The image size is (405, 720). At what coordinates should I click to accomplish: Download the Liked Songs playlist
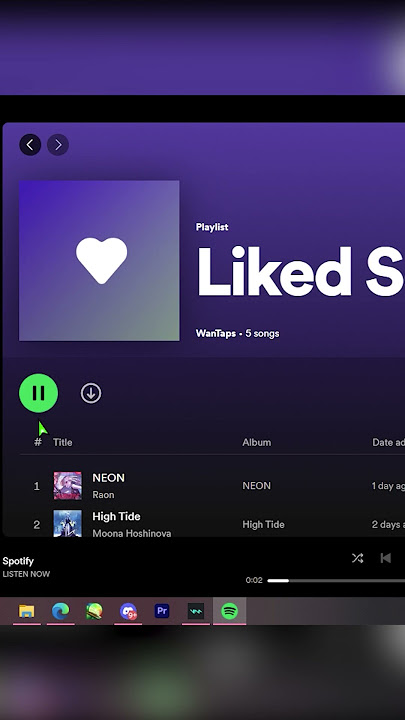pyautogui.click(x=91, y=394)
